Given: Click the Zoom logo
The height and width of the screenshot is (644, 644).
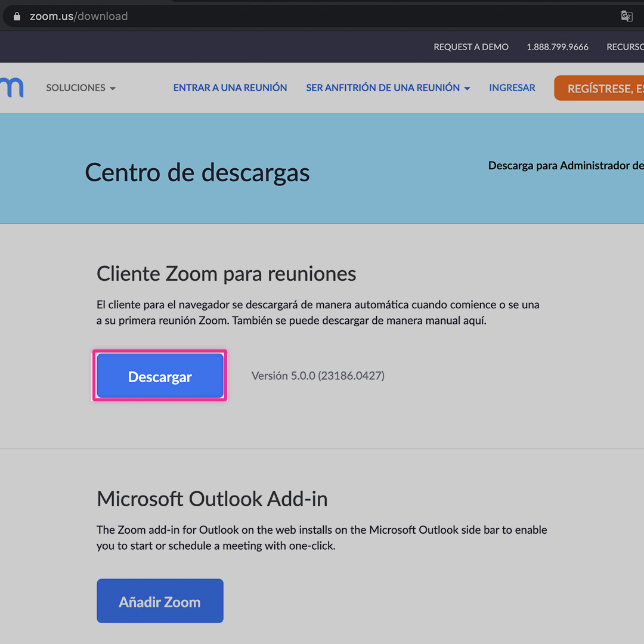Looking at the screenshot, I should (x=12, y=88).
